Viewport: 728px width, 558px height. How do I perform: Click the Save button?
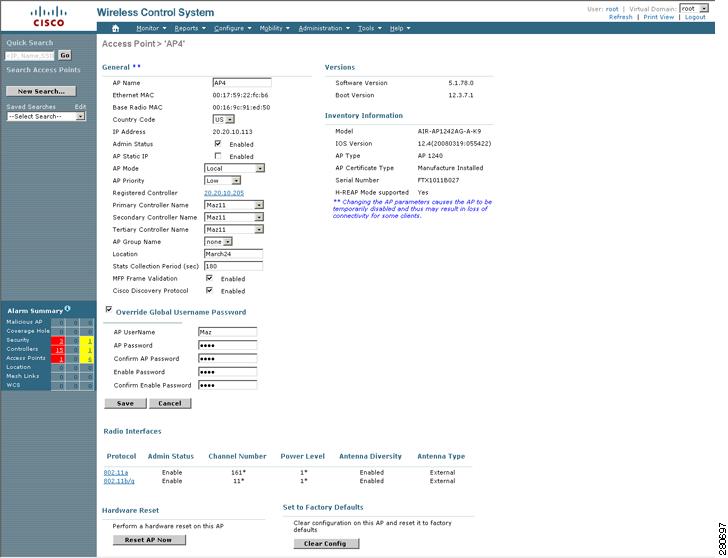[x=125, y=403]
